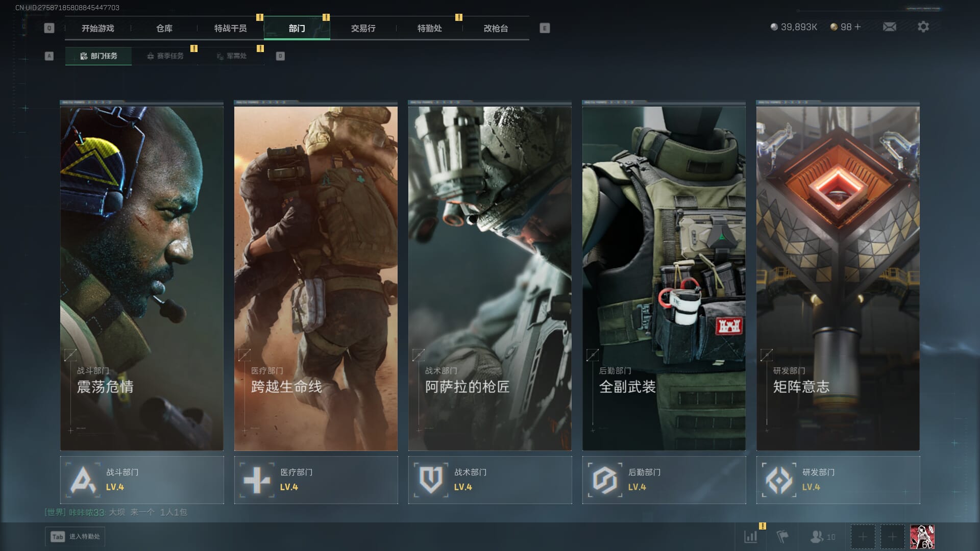Select the 军需处 sub-tab
980x551 pixels.
pyautogui.click(x=231, y=56)
